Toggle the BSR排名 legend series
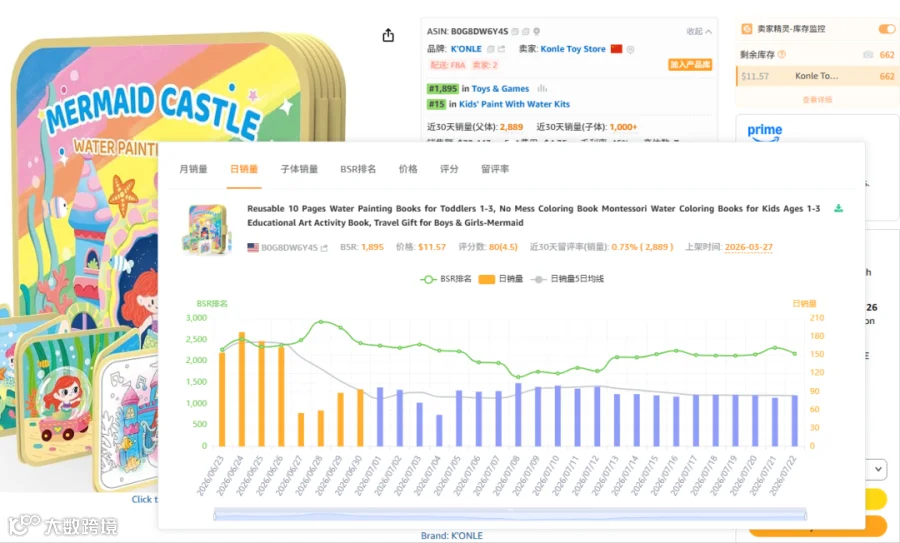The width and height of the screenshot is (900, 543). 446,279
